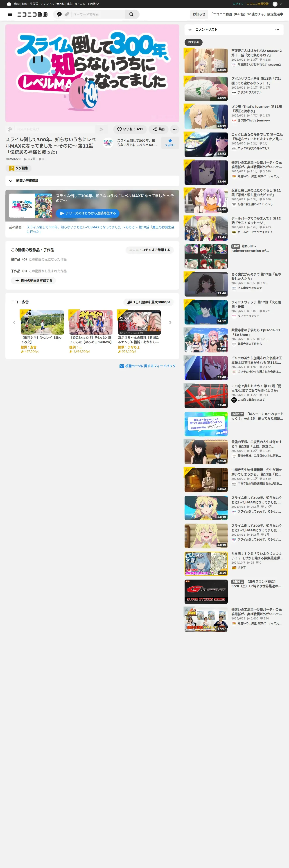Click the send comment arrow icon

(x=102, y=129)
